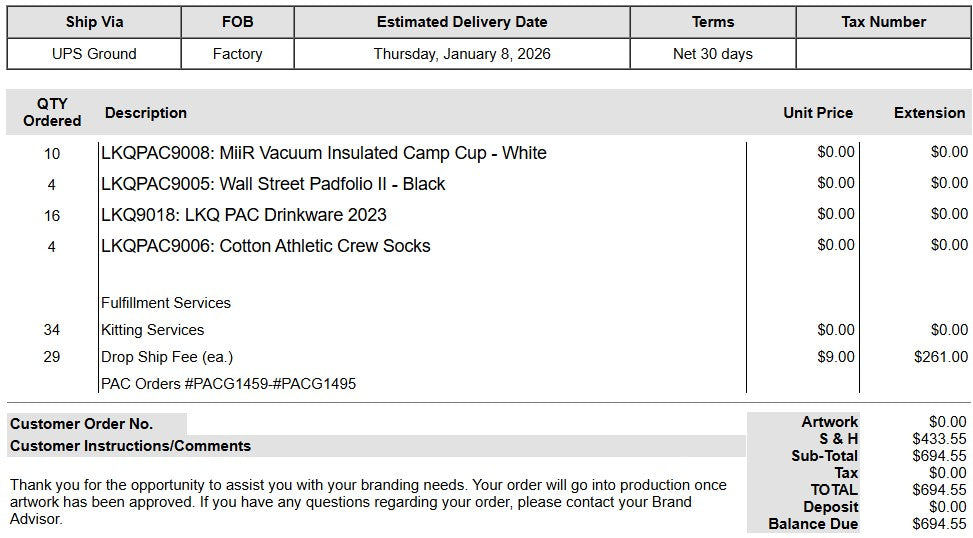Select the MiiR Vacuum Insulated Camp Cup line
973x538 pixels.
click(x=324, y=153)
